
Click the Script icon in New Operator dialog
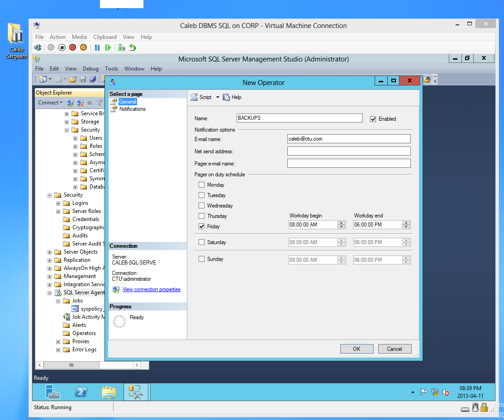(x=194, y=97)
